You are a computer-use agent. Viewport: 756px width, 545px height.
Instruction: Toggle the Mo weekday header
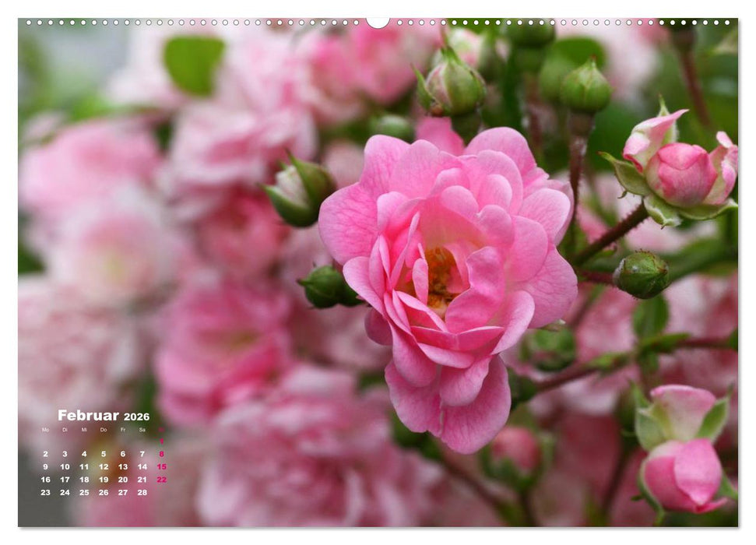(45, 430)
